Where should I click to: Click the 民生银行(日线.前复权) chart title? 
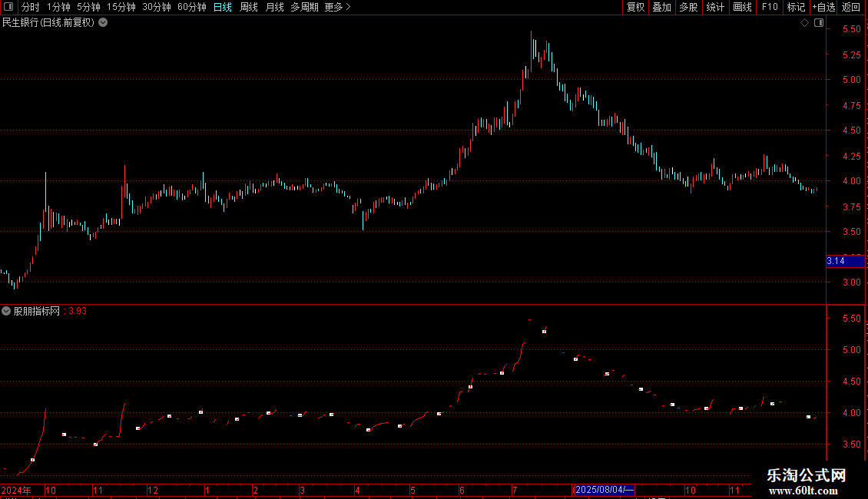[48, 23]
